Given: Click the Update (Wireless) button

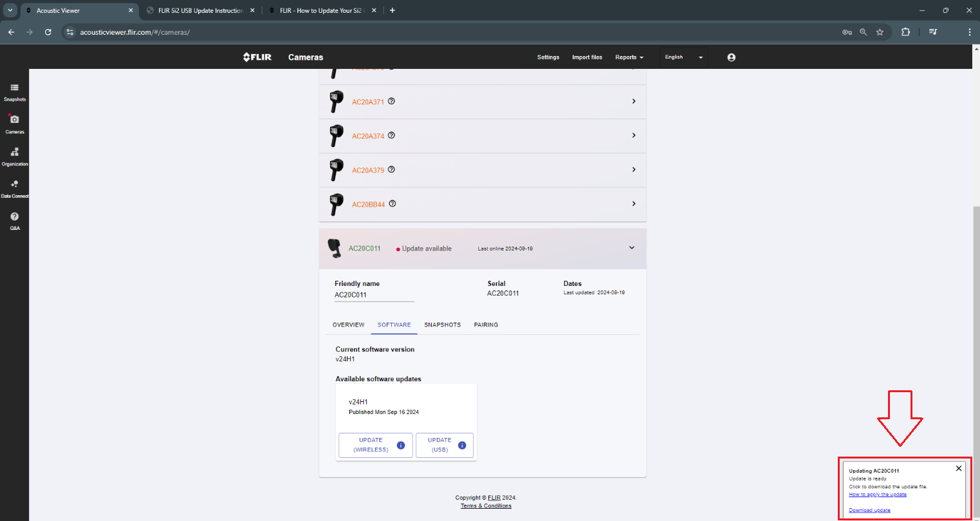Looking at the screenshot, I should [x=371, y=445].
